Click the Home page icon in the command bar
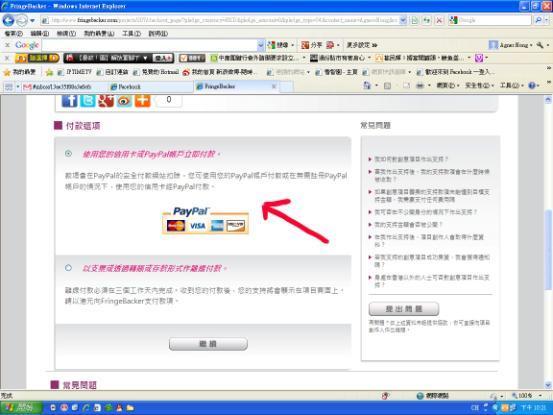553x415 pixels. click(x=367, y=86)
